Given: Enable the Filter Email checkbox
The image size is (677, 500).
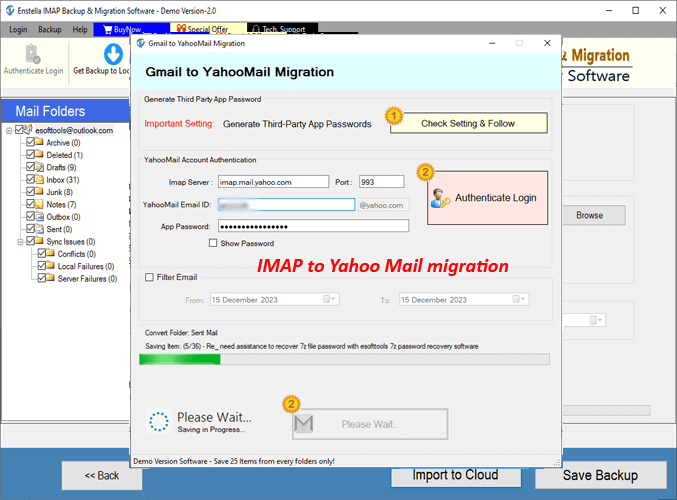Looking at the screenshot, I should pyautogui.click(x=149, y=277).
